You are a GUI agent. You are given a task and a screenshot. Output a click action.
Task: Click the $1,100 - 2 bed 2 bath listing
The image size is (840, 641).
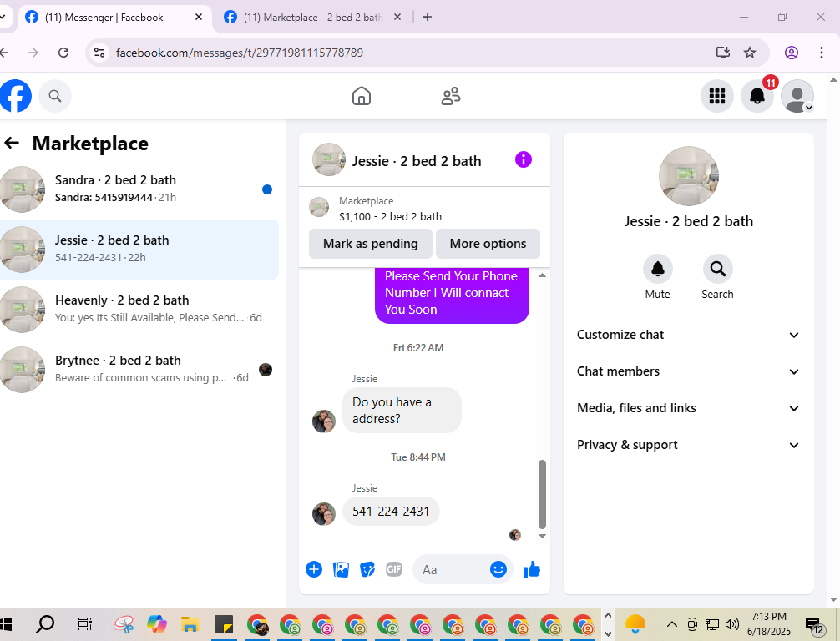point(390,216)
